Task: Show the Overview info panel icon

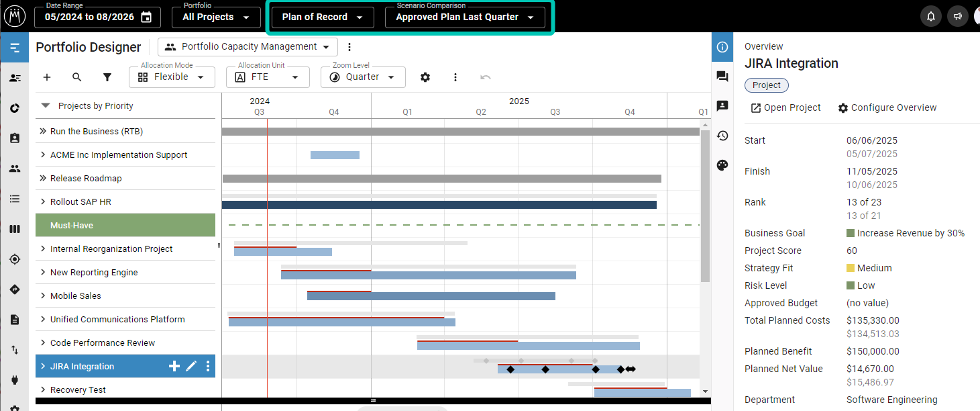Action: click(x=722, y=47)
